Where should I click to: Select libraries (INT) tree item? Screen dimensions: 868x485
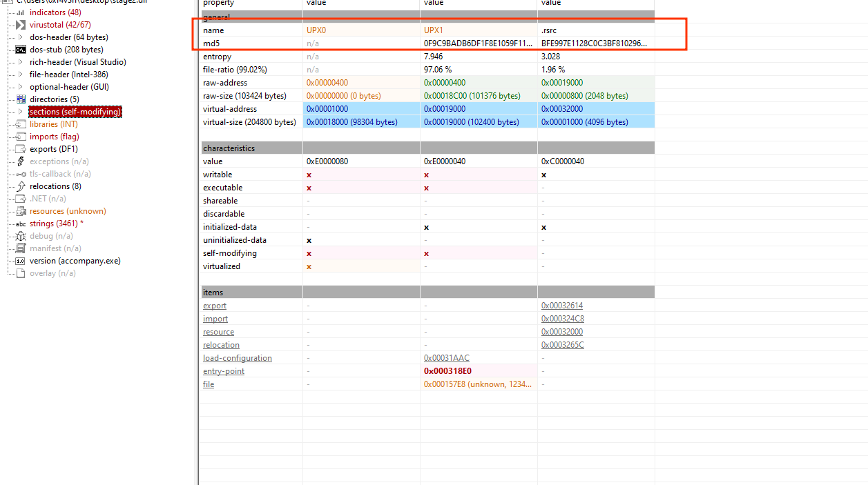(x=53, y=124)
